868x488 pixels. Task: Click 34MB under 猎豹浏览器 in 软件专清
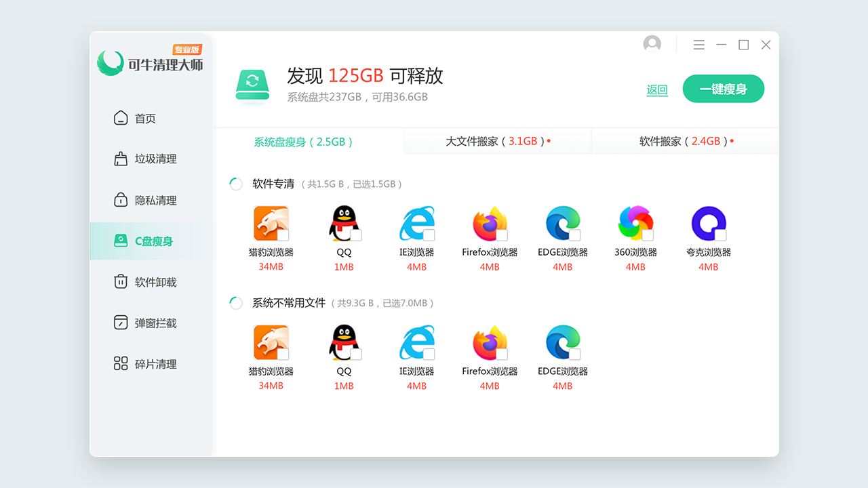click(x=271, y=267)
